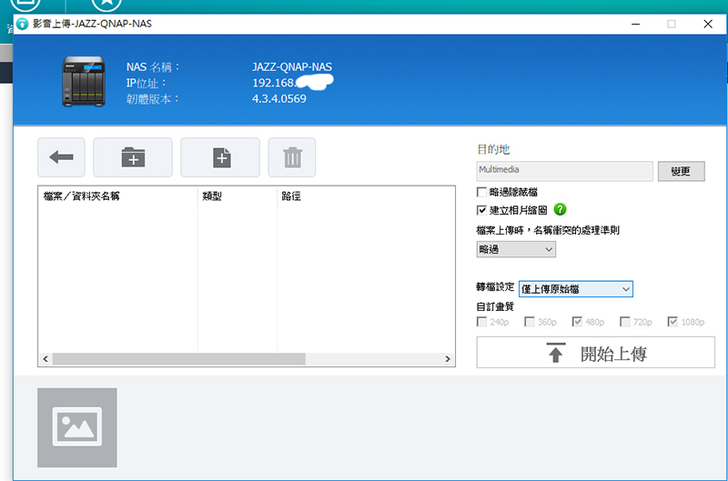The image size is (728, 481).
Task: Click the 類型 column header
Action: 237,196
